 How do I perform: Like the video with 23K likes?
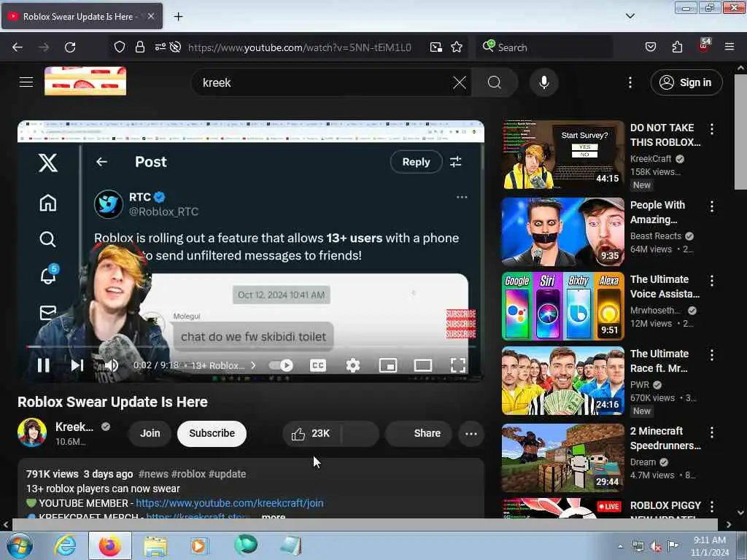[x=311, y=433]
